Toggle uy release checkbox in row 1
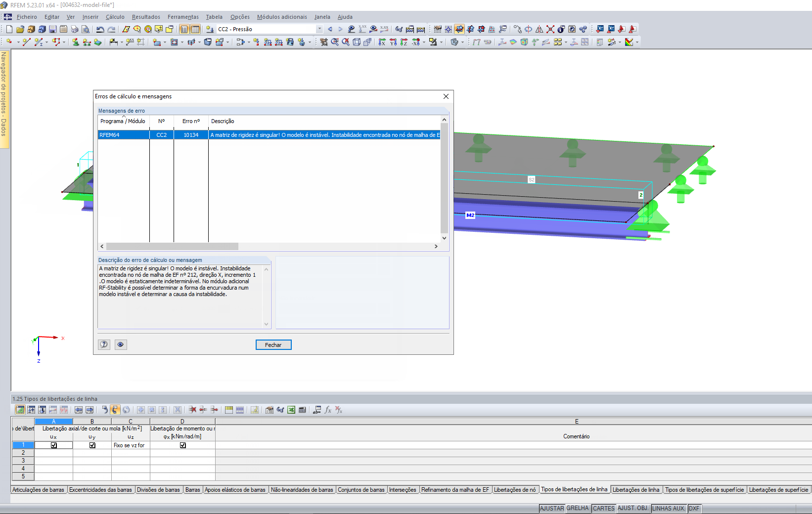The width and height of the screenshot is (812, 514). [92, 445]
